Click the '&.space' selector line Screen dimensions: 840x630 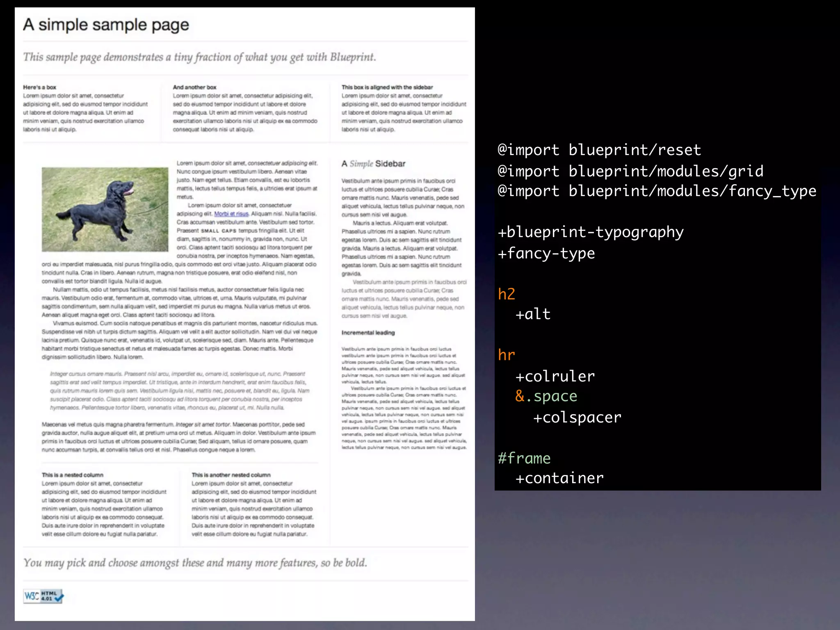coord(546,396)
